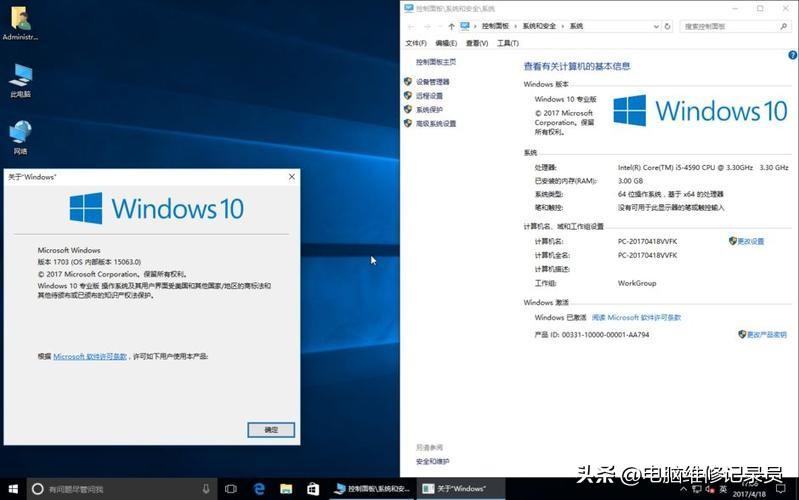This screenshot has width=799, height=500.
Task: Minimize the Control Panel System window
Action: tap(735, 9)
